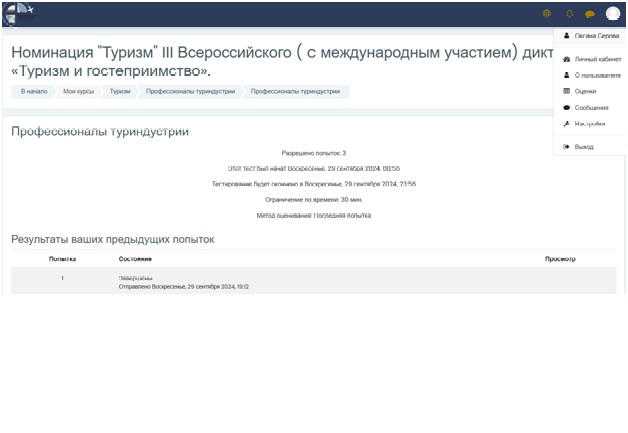The width and height of the screenshot is (628, 433).
Task: Open the notifications bell icon
Action: [x=569, y=14]
